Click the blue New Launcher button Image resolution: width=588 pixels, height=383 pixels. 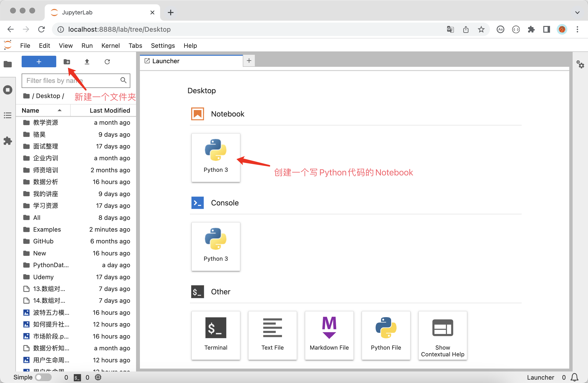(x=38, y=62)
